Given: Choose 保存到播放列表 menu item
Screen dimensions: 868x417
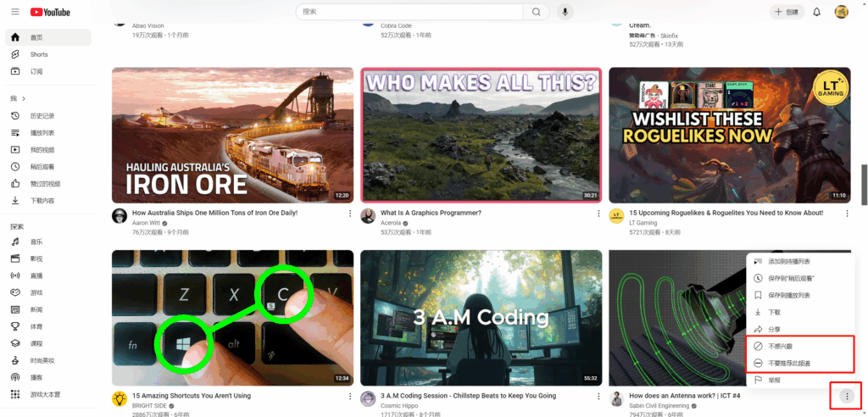Looking at the screenshot, I should click(800, 295).
